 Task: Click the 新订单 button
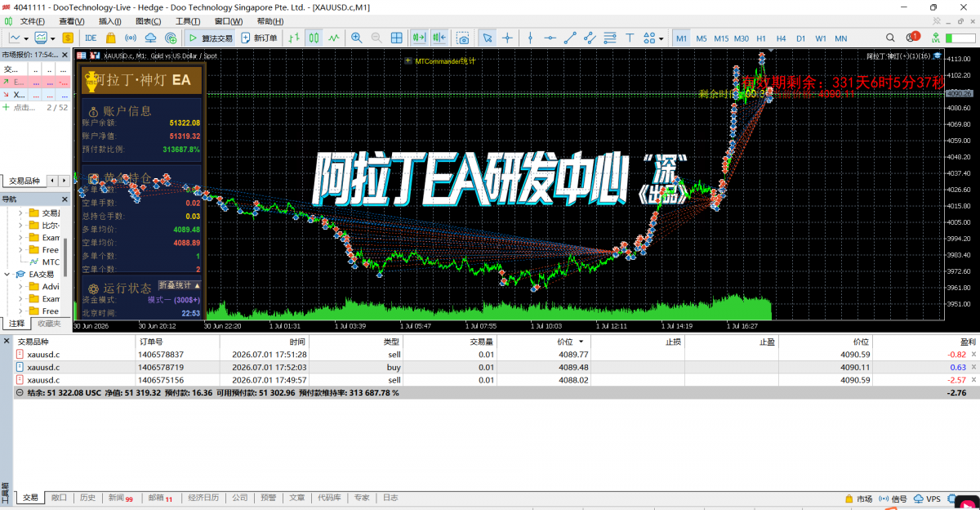[x=259, y=38]
